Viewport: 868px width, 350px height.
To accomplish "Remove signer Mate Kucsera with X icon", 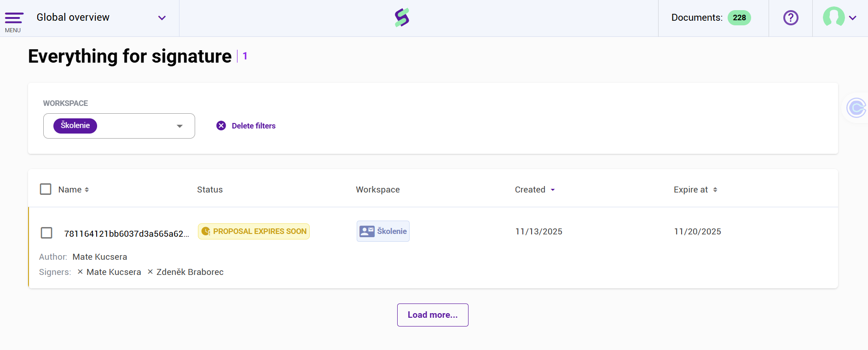I will coord(80,272).
